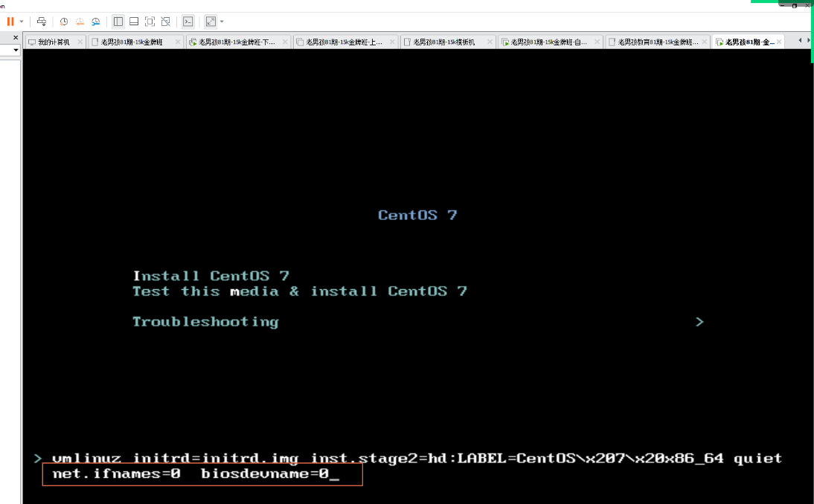
Task: Open the power options dropdown beside pause
Action: point(22,22)
